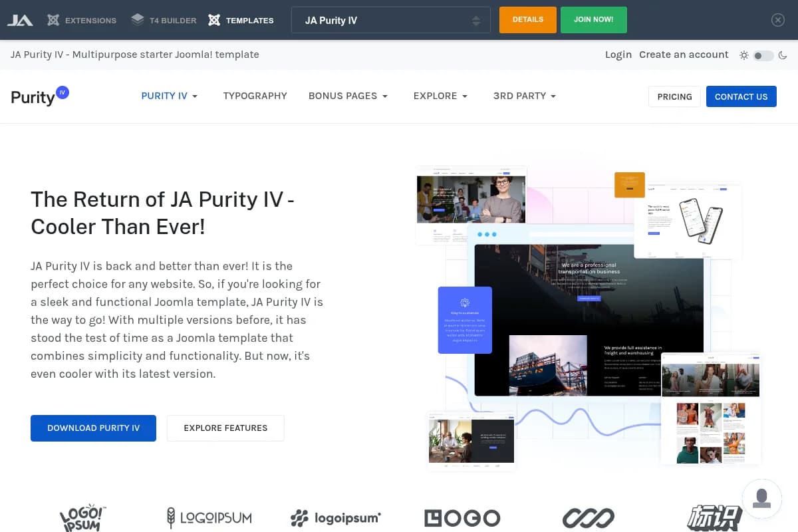Expand the PURITY IV navigation dropdown
Viewport: 798px width, 532px height.
pyautogui.click(x=169, y=96)
